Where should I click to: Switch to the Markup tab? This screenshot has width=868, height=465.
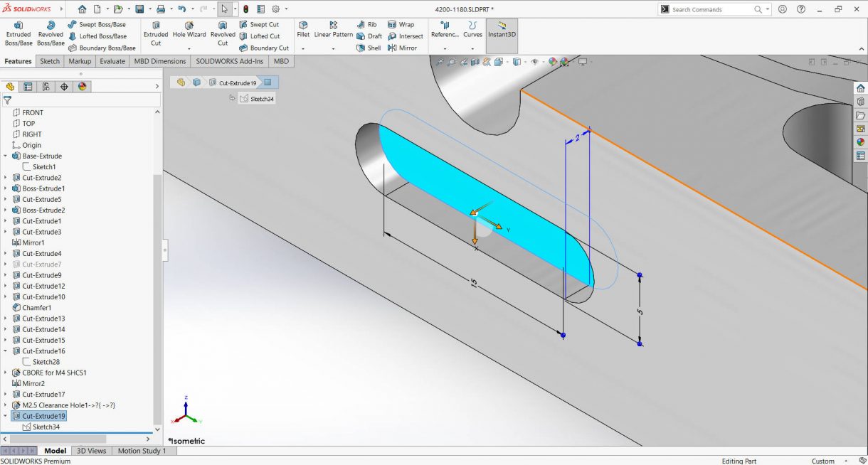coord(80,61)
